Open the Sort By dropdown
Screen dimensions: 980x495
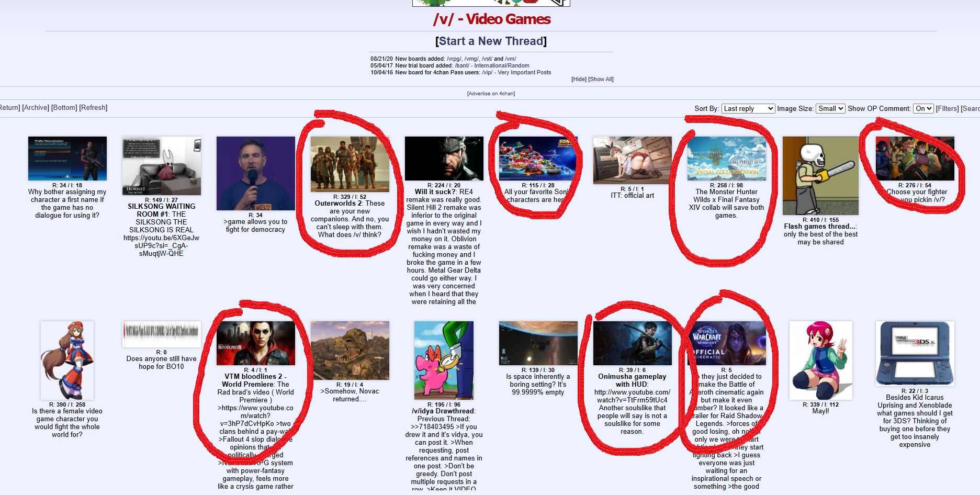click(x=748, y=108)
